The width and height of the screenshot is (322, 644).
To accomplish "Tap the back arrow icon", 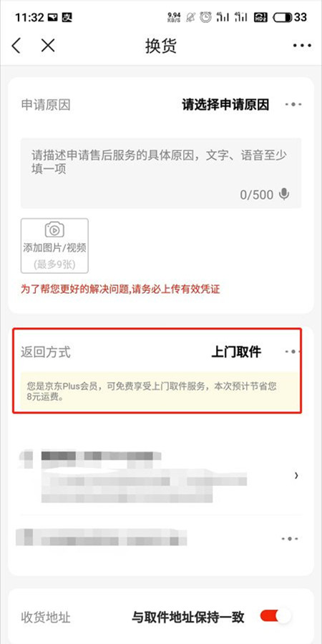I will pos(16,46).
